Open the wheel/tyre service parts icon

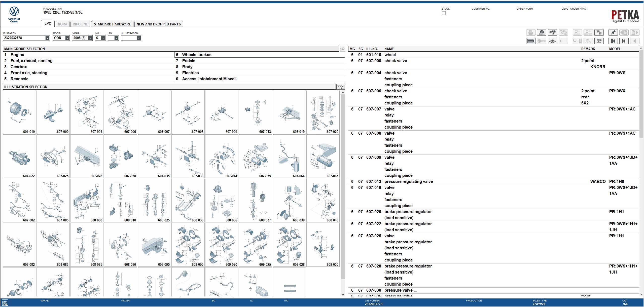click(x=542, y=32)
